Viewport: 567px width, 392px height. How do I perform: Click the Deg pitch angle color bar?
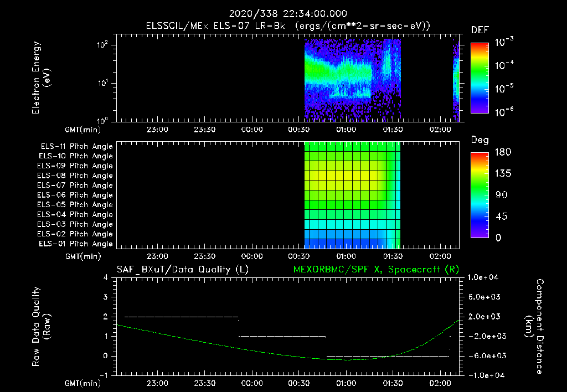pyautogui.click(x=480, y=195)
